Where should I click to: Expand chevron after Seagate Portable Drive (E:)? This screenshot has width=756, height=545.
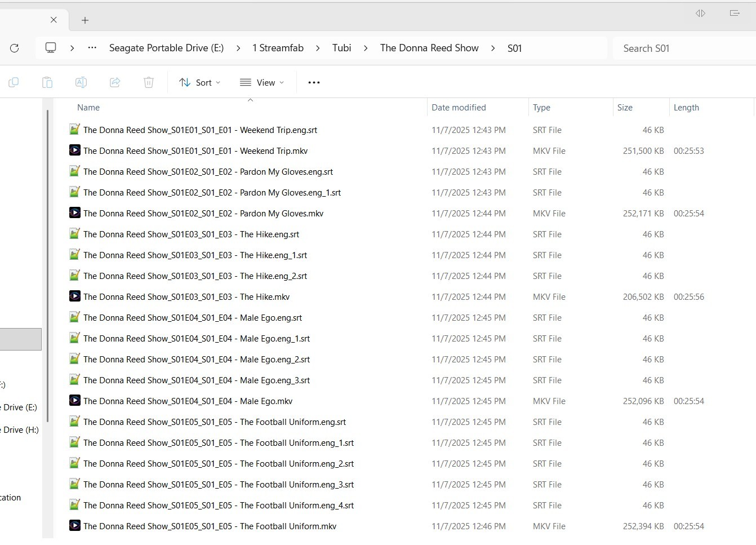click(238, 48)
